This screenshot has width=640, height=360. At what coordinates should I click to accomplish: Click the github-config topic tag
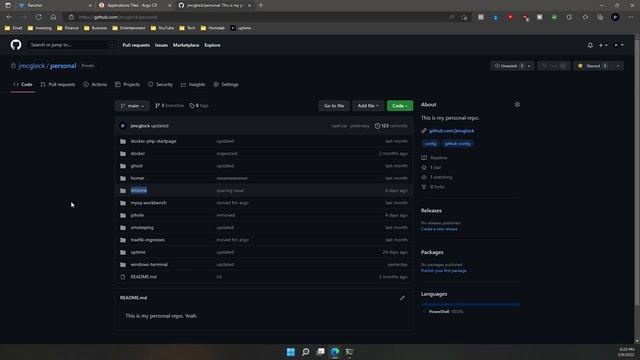coord(458,144)
